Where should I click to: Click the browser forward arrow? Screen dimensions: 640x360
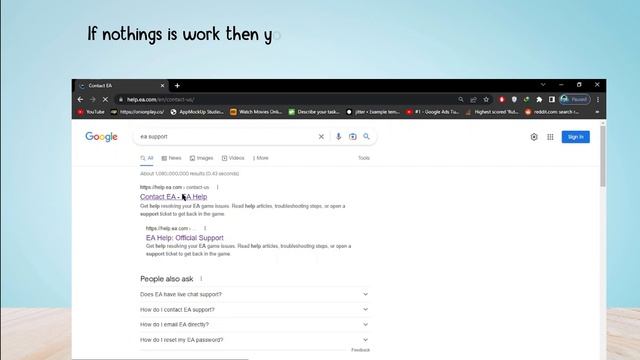pyautogui.click(x=93, y=100)
